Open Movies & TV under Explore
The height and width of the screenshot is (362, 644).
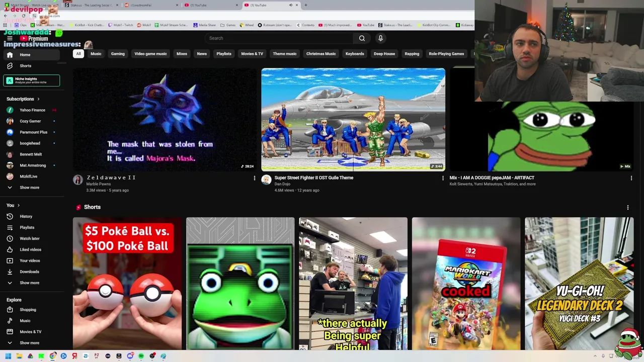(x=31, y=332)
